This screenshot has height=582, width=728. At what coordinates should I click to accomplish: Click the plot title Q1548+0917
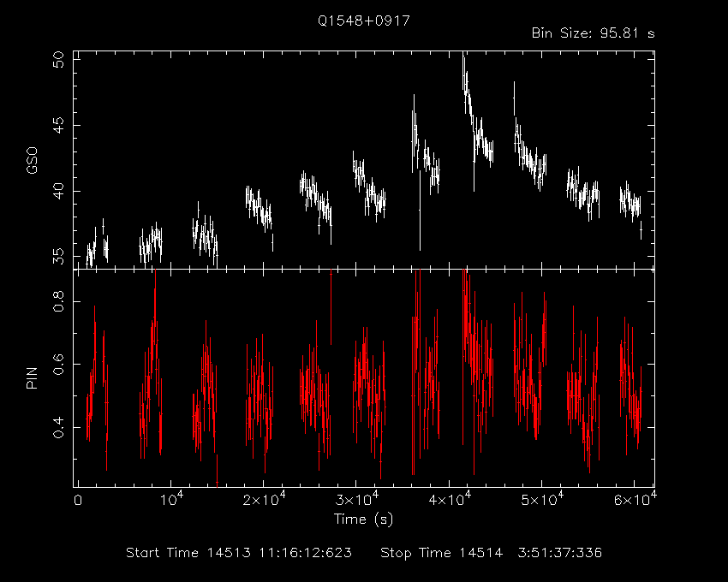(x=363, y=21)
